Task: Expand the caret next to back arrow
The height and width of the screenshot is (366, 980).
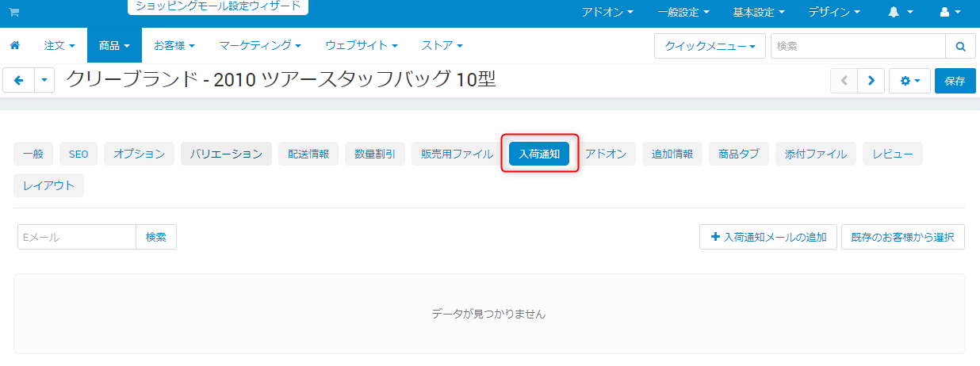Action: [x=44, y=80]
